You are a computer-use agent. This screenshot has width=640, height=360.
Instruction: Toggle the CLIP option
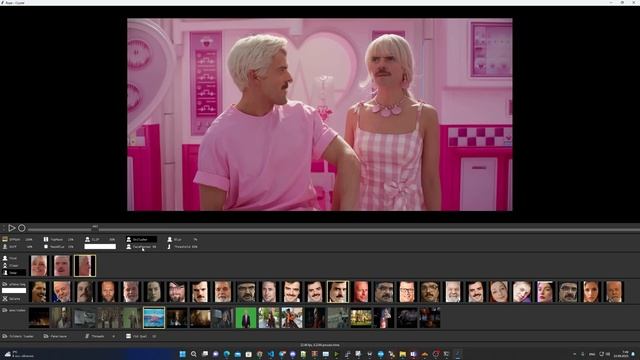[100, 239]
